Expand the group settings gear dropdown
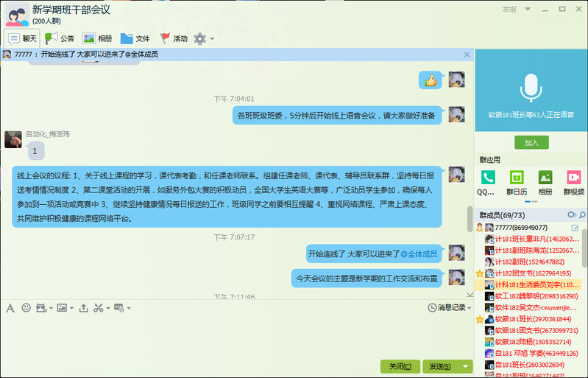This screenshot has height=378, width=588. [x=212, y=38]
